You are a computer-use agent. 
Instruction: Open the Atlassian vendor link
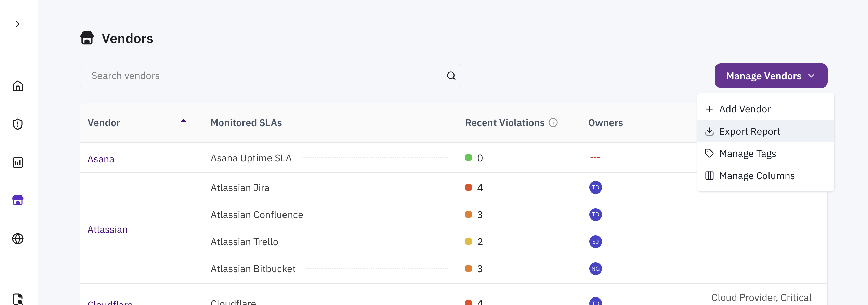[x=107, y=229]
